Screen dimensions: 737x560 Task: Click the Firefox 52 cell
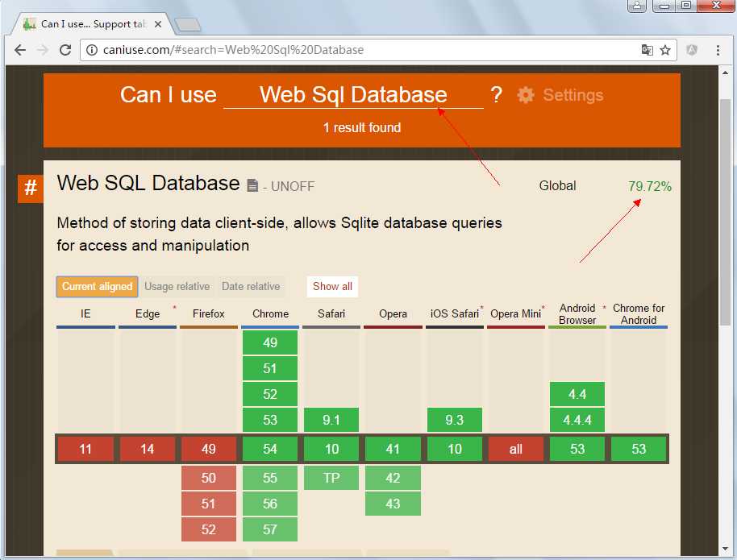(x=209, y=529)
